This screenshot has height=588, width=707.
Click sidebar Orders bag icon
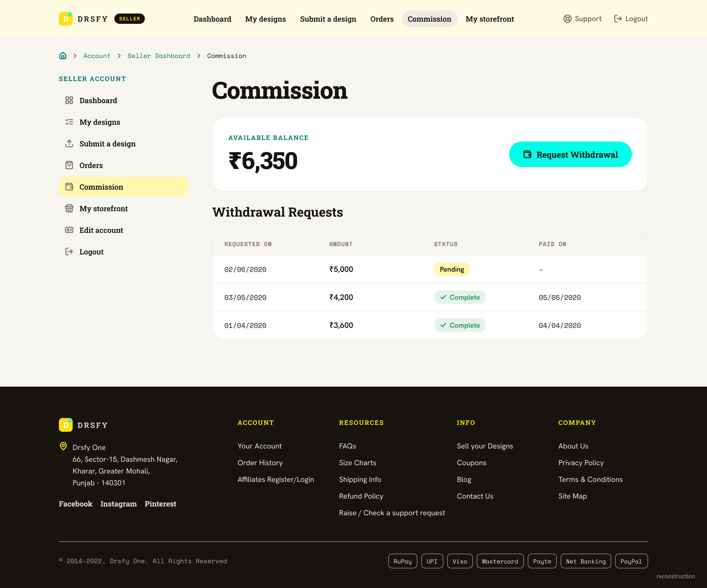[x=69, y=165]
